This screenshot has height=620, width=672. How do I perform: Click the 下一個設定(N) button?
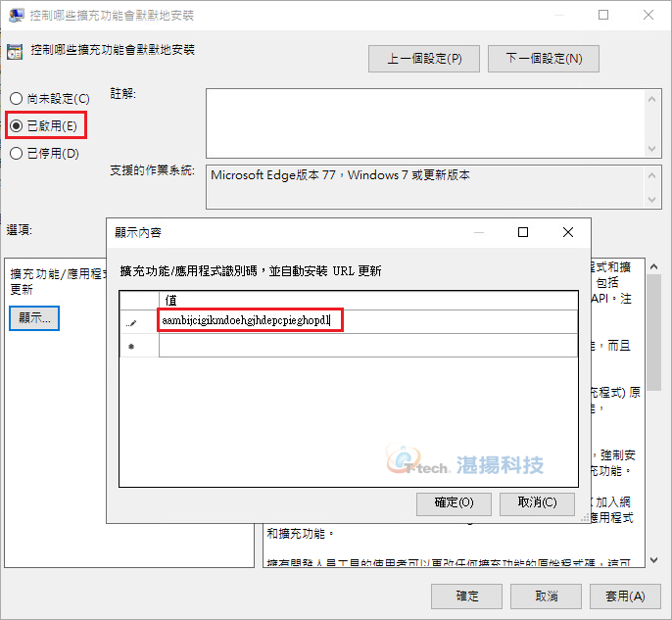coord(544,59)
